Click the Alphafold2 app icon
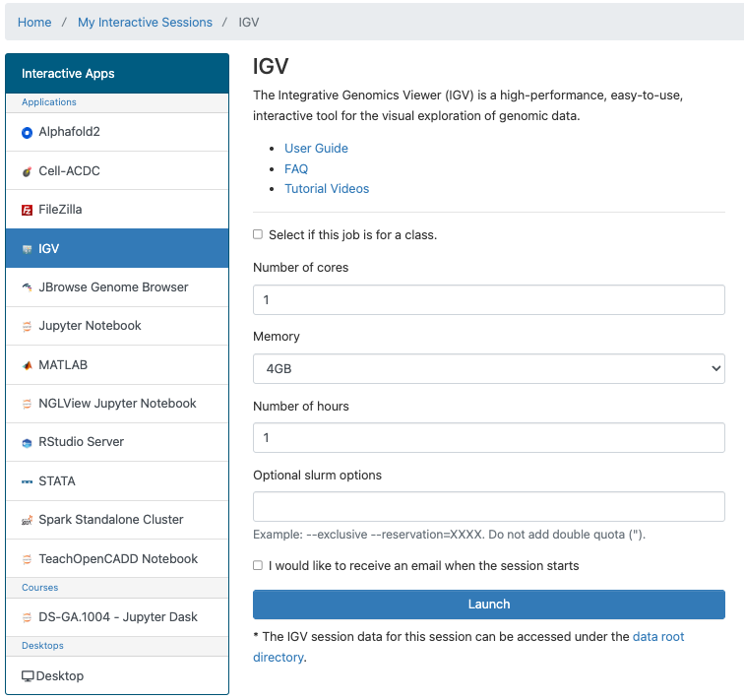This screenshot has height=700, width=744. point(28,132)
